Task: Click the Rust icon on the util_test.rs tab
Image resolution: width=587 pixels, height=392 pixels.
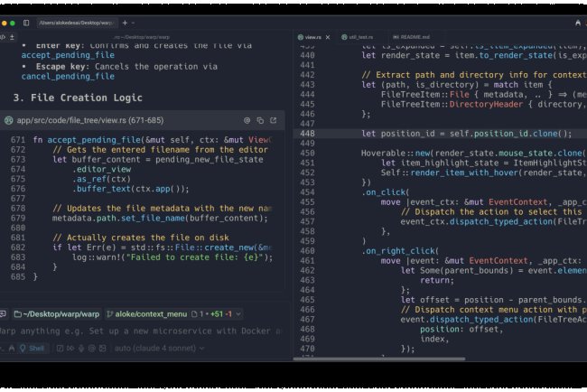Action: point(344,37)
